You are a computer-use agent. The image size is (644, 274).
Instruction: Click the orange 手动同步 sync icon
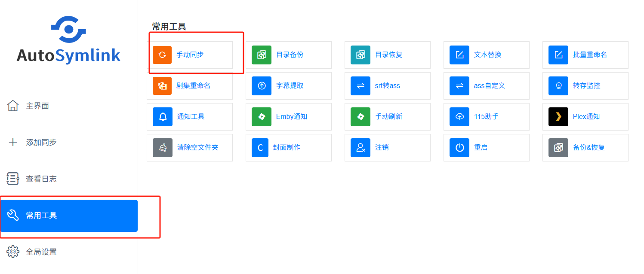coord(162,55)
